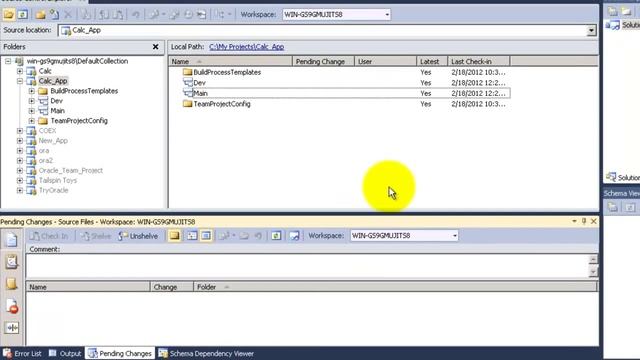
Task: Select the Work Items channel icon
Action: [11, 262]
